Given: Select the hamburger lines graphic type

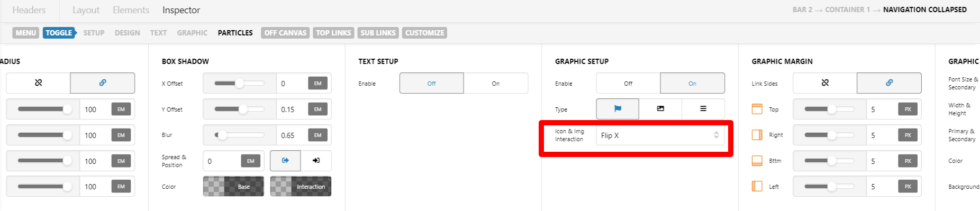Looking at the screenshot, I should [x=703, y=109].
